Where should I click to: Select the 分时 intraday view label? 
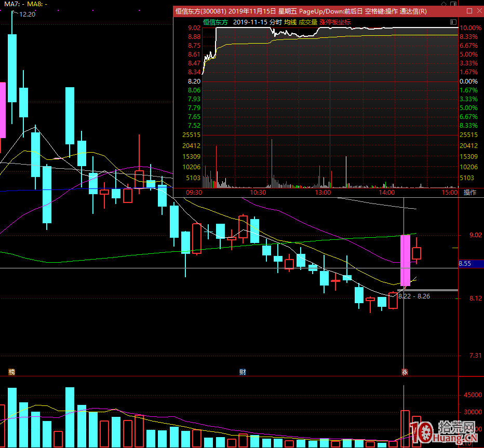click(x=275, y=22)
